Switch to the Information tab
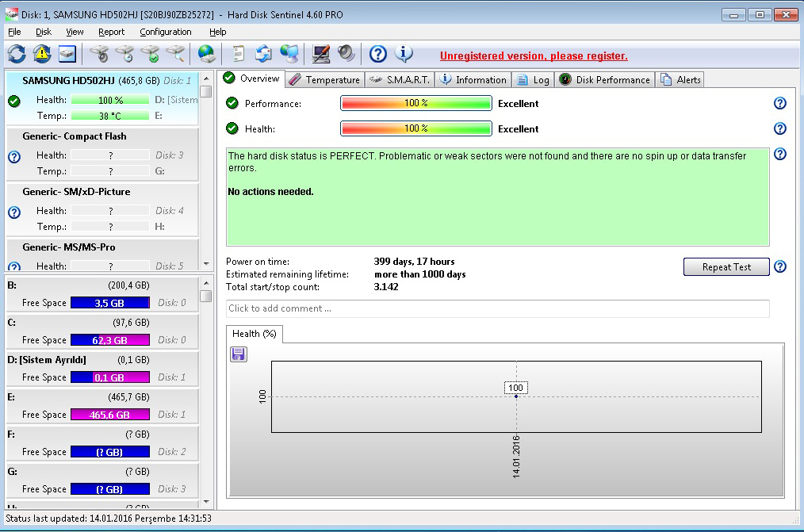The height and width of the screenshot is (532, 804). tap(474, 80)
